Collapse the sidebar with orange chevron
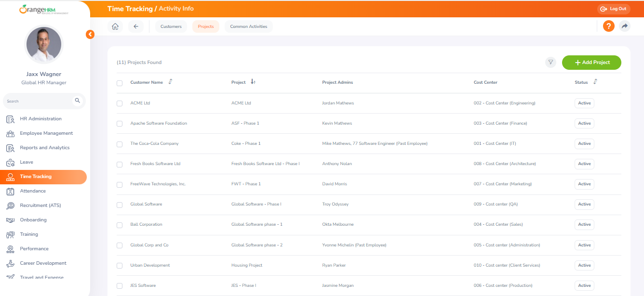Viewport: 644px width, 296px height. [90, 34]
